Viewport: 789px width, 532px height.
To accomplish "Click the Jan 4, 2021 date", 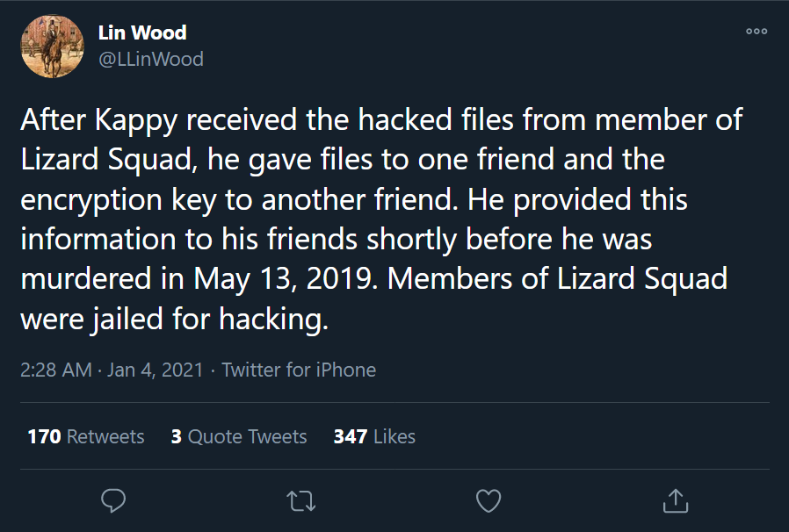I will [x=155, y=370].
